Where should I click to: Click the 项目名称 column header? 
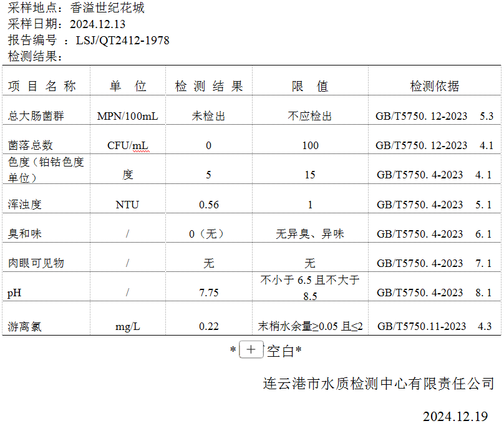[42, 87]
